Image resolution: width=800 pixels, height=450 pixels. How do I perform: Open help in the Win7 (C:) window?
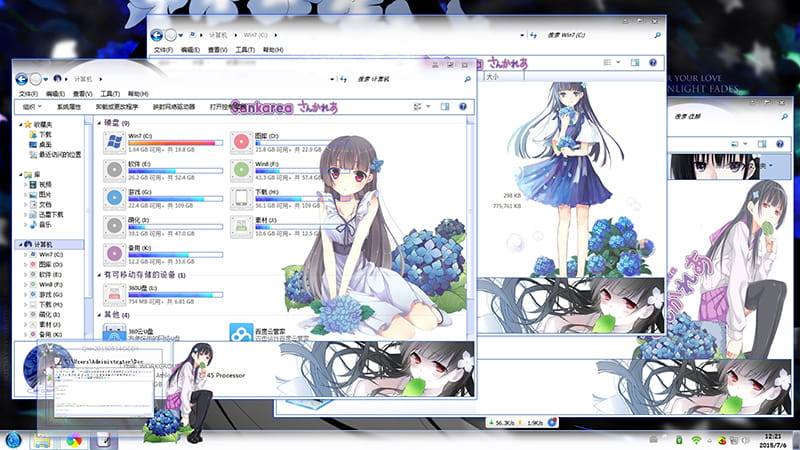point(653,62)
